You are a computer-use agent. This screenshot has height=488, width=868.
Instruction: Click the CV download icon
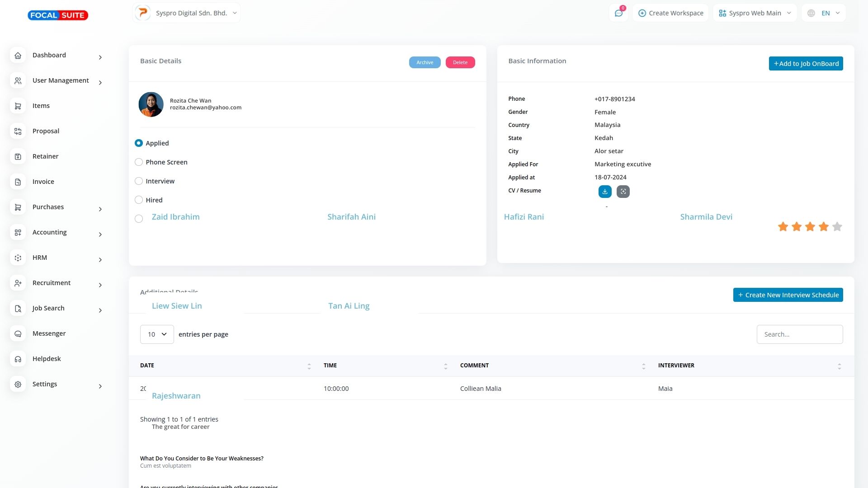click(x=605, y=192)
